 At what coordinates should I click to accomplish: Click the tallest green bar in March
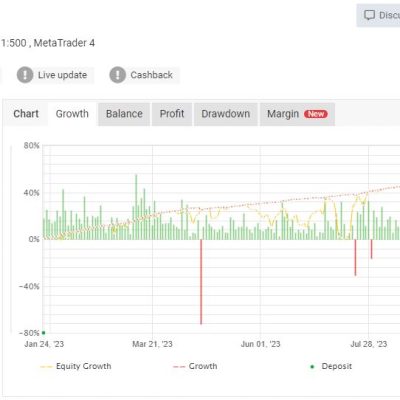point(136,207)
